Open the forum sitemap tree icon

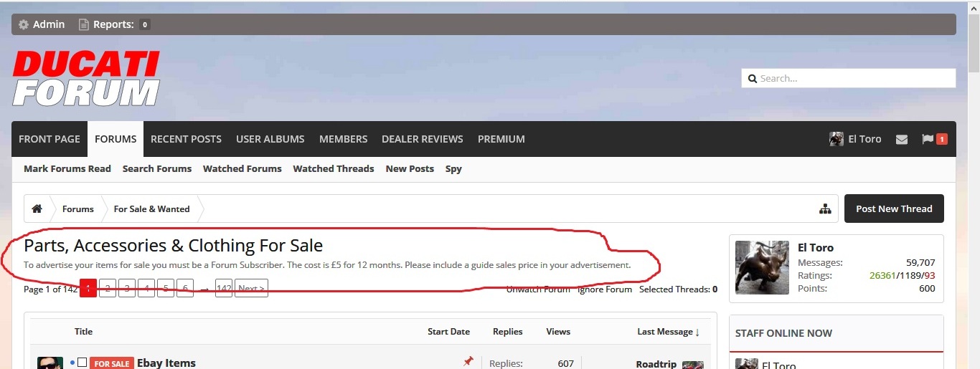[825, 209]
